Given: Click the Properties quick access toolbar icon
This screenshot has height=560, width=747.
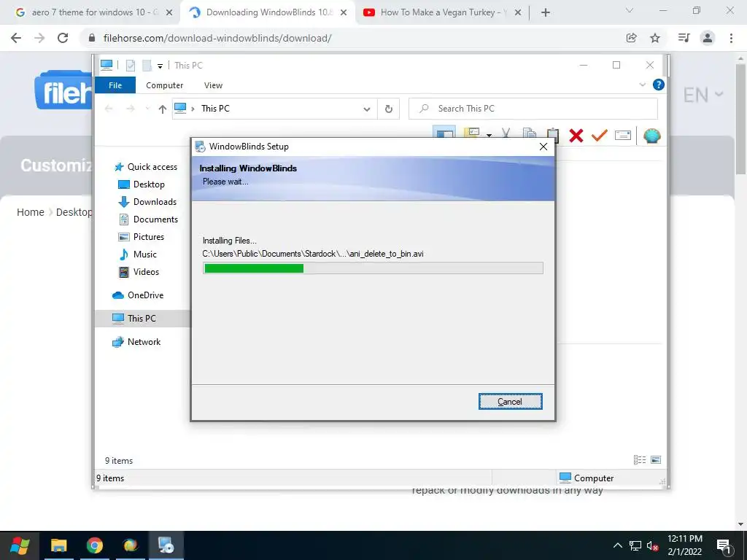Looking at the screenshot, I should [x=131, y=66].
